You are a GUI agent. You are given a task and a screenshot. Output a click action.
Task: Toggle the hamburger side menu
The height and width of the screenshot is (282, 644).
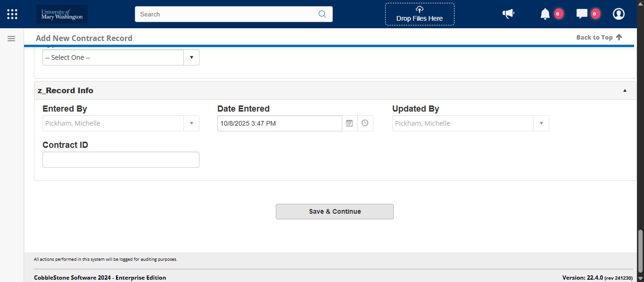point(11,39)
